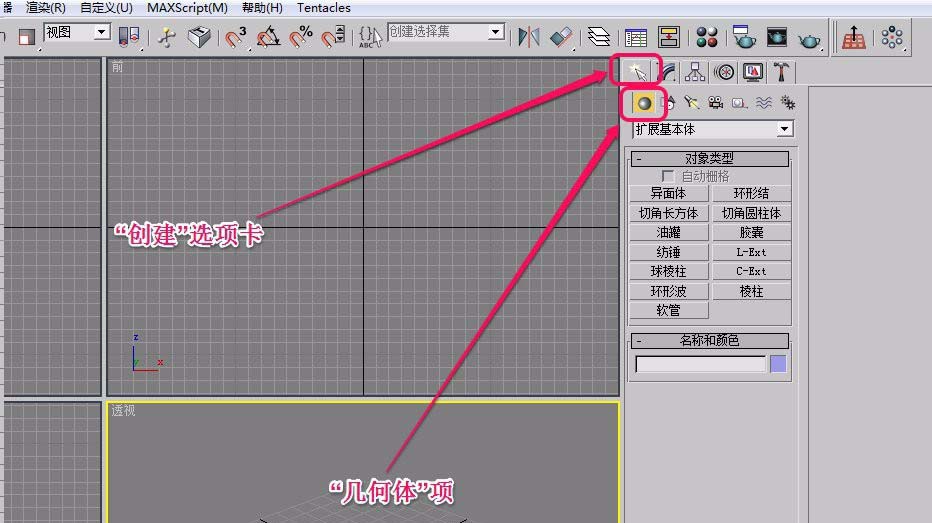Viewport: 932px width, 523px height.
Task: Click the use pivot point center icon
Action: pos(129,37)
